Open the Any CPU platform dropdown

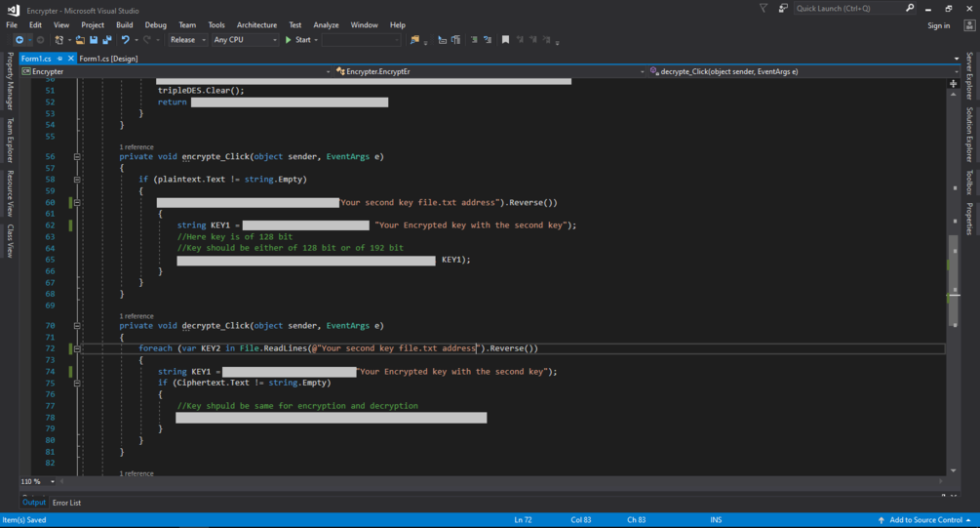pos(245,40)
